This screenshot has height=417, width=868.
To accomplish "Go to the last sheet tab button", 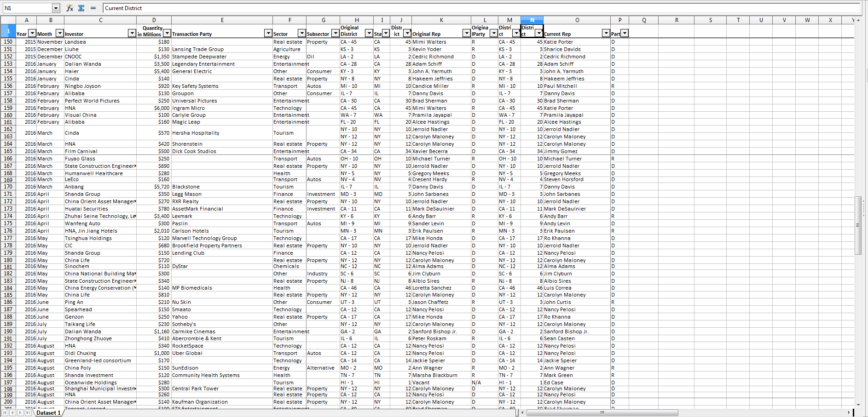I will pos(28,413).
